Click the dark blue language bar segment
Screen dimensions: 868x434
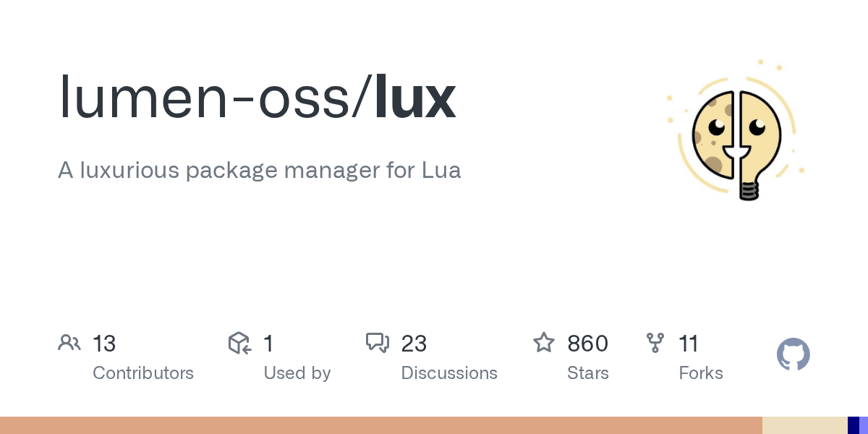pyautogui.click(x=853, y=425)
